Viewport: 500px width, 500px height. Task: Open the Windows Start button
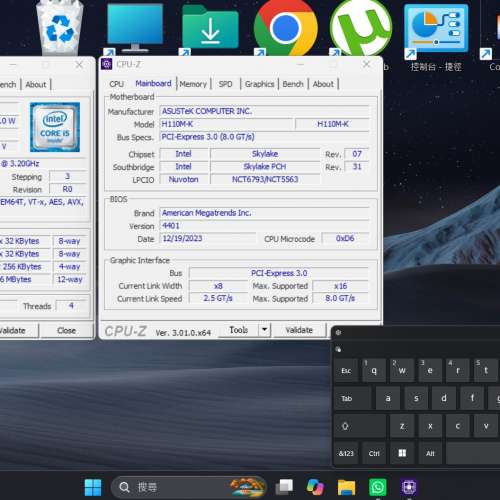pos(93,487)
